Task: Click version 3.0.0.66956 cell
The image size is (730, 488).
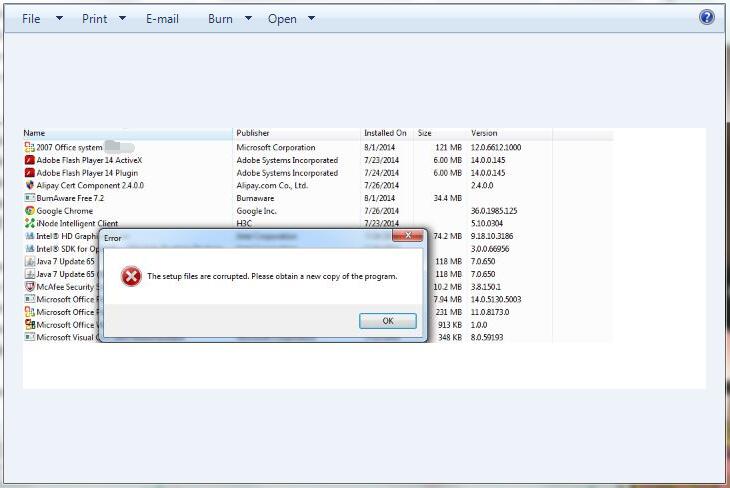Action: 490,249
